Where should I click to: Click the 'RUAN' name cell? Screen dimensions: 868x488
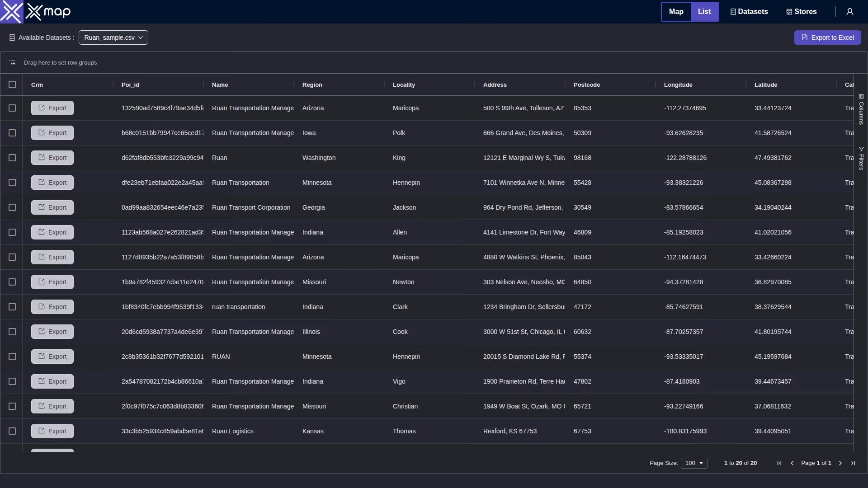coord(221,357)
